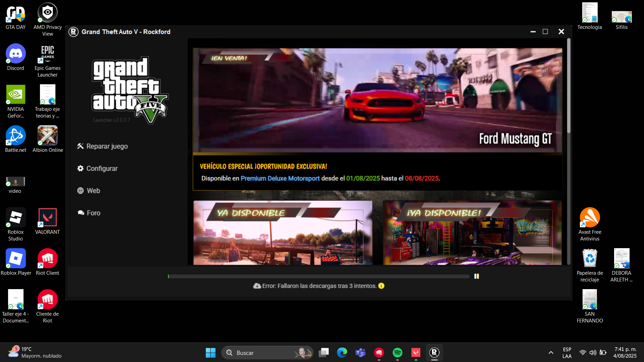
Task: Show hidden system tray icons
Action: pos(551,353)
